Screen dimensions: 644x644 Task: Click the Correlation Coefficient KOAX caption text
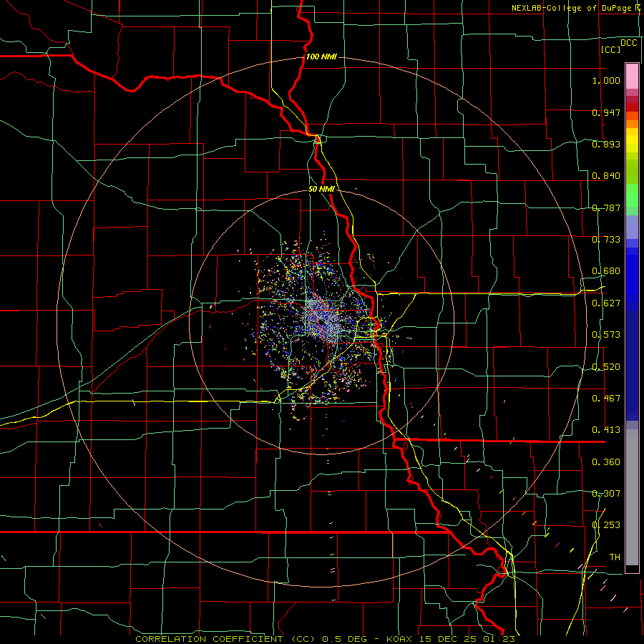pyautogui.click(x=325, y=639)
